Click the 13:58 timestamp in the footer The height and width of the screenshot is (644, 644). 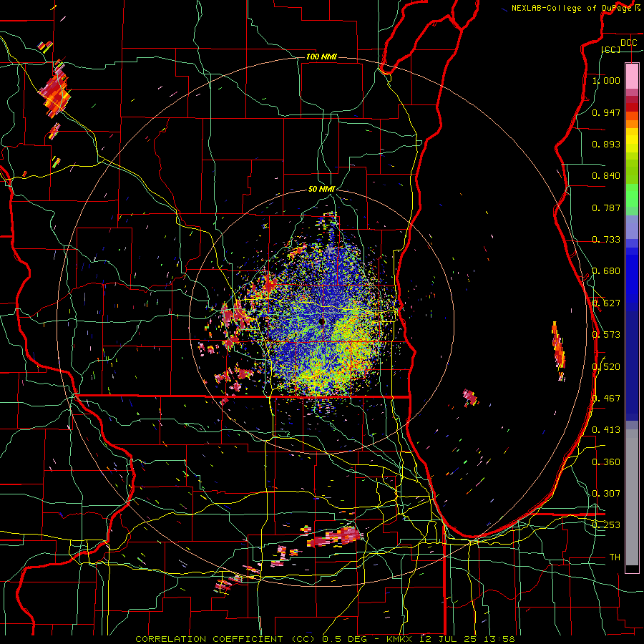(x=498, y=639)
